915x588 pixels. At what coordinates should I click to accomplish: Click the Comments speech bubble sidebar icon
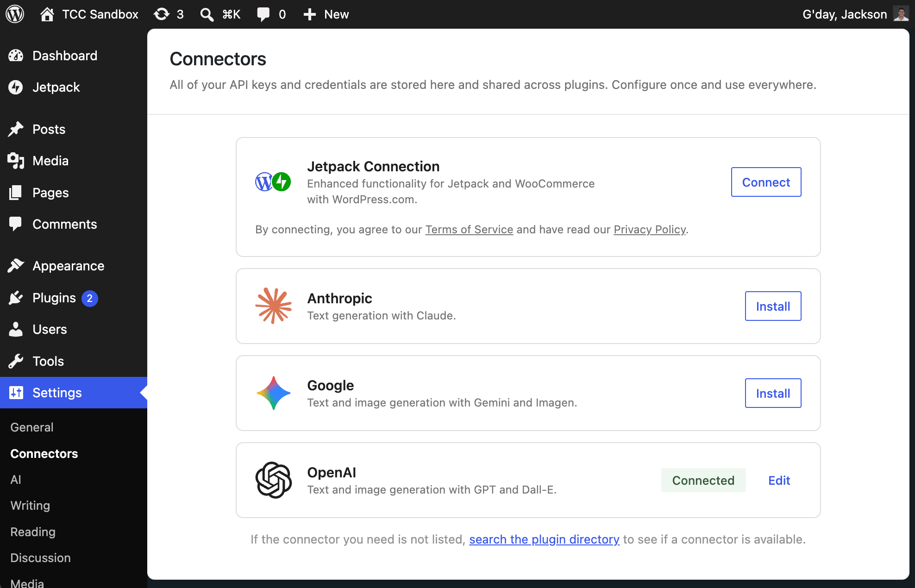pyautogui.click(x=16, y=224)
